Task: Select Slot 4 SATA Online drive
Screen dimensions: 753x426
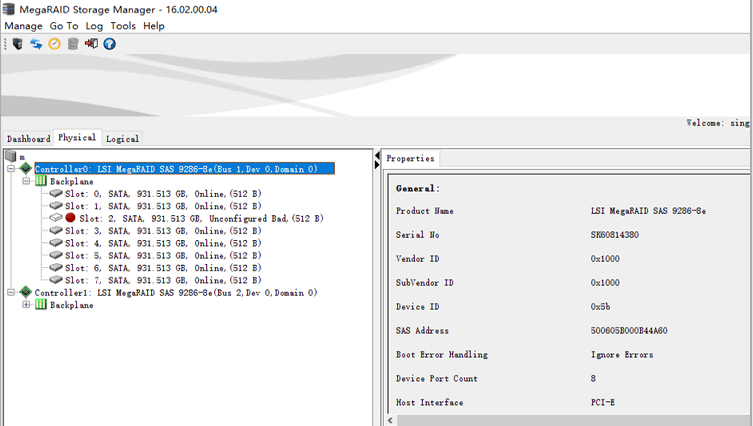Action: click(x=163, y=243)
